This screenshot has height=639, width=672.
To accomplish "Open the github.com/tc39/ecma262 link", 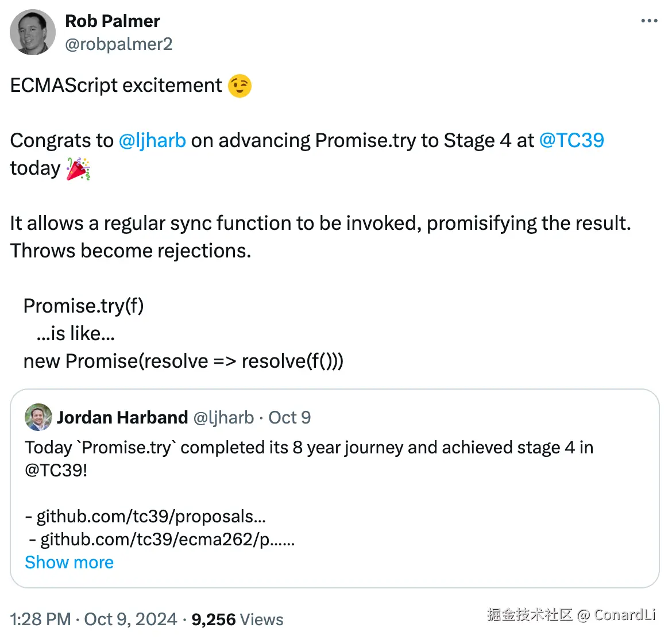I will pos(167,540).
